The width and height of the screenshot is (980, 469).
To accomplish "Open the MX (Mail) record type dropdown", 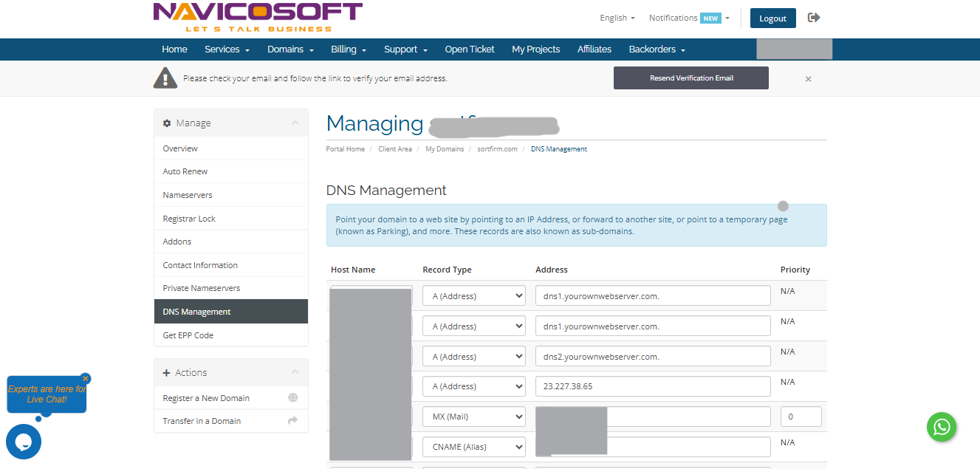I will pyautogui.click(x=473, y=417).
